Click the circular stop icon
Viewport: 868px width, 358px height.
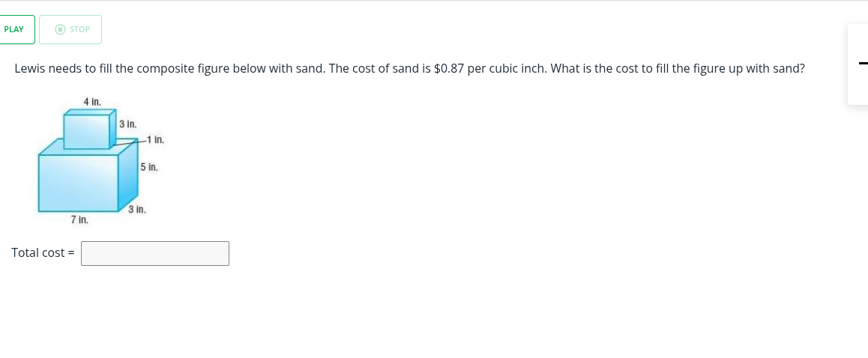pos(61,29)
